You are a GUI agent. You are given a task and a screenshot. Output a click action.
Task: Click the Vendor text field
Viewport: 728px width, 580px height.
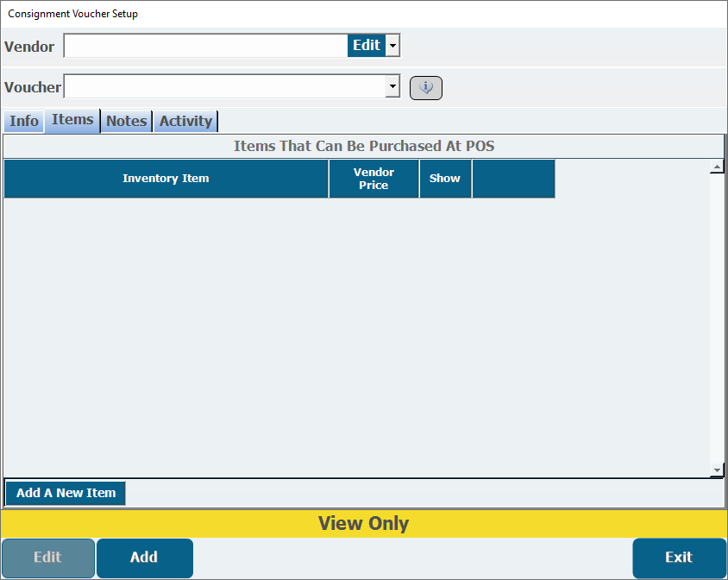(205, 46)
